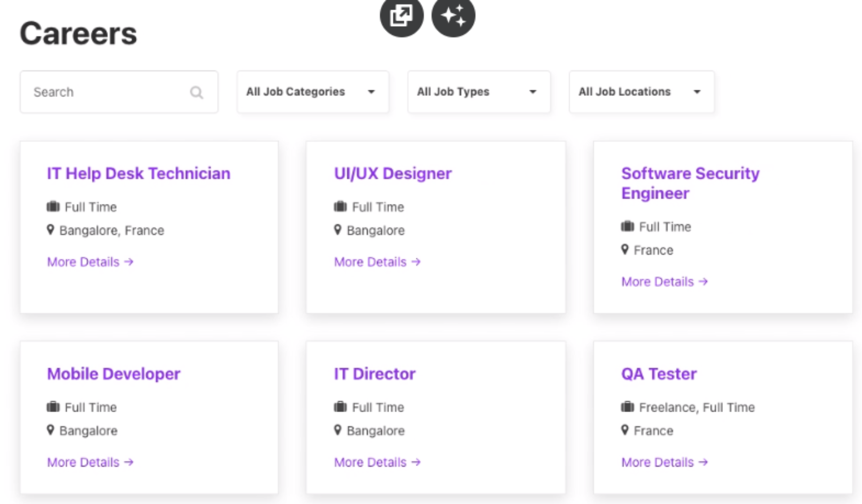
Task: Click location pin on Software Security Engineer card
Action: coord(625,249)
